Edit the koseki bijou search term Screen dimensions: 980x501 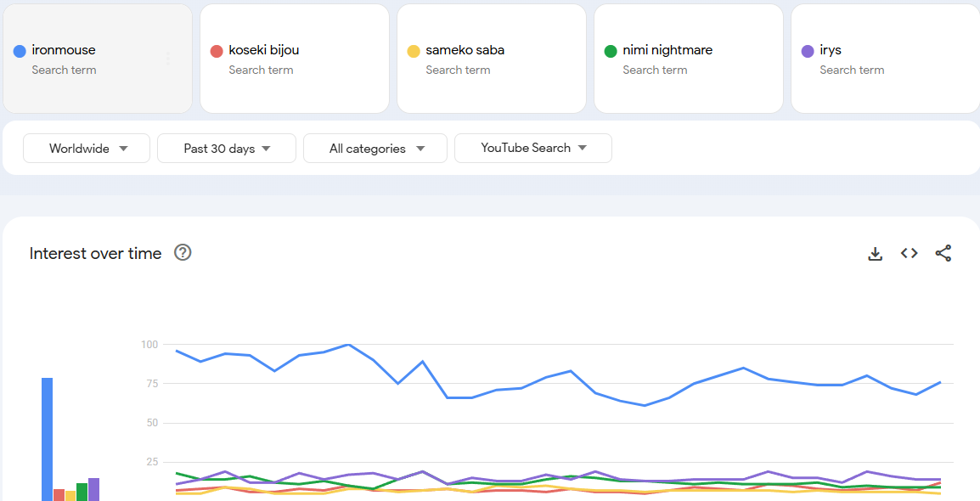[x=264, y=50]
